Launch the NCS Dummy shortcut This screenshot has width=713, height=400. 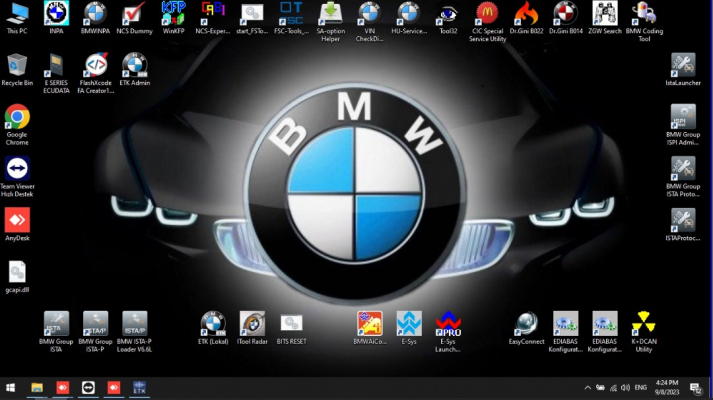(x=133, y=14)
